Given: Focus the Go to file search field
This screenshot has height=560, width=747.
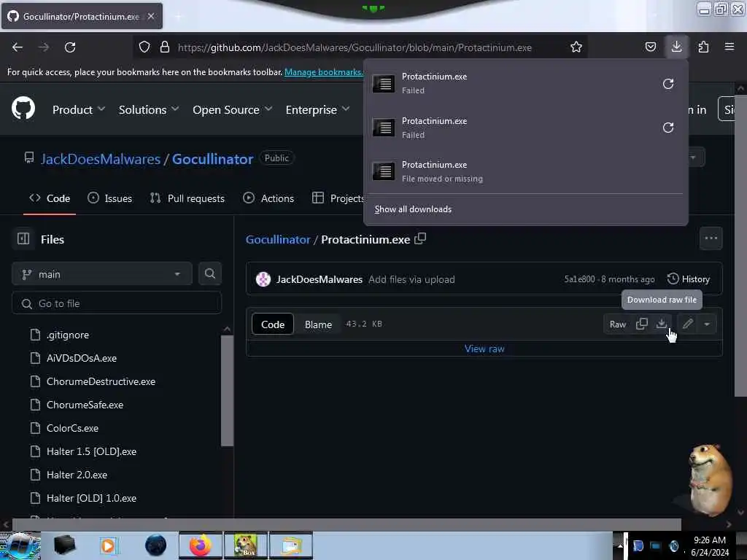Looking at the screenshot, I should pos(117,303).
